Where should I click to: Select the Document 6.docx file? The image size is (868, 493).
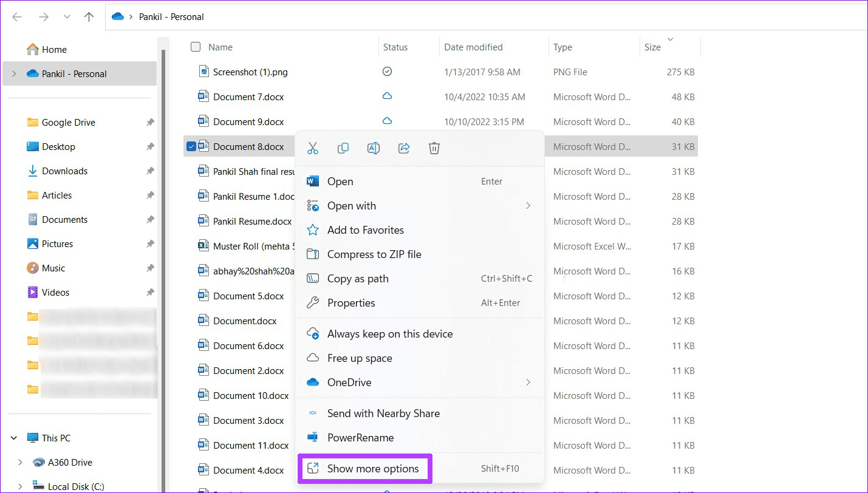pos(248,345)
